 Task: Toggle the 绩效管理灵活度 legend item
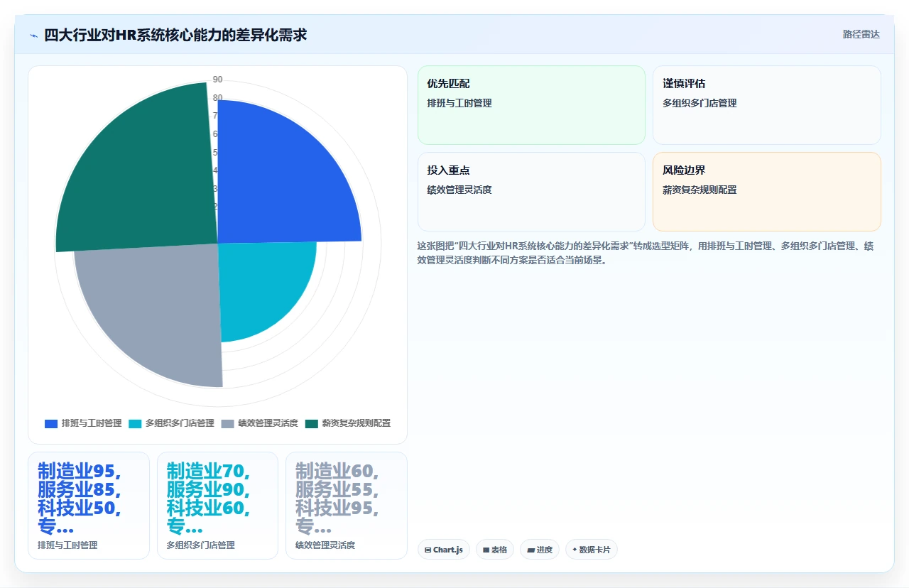coord(259,423)
